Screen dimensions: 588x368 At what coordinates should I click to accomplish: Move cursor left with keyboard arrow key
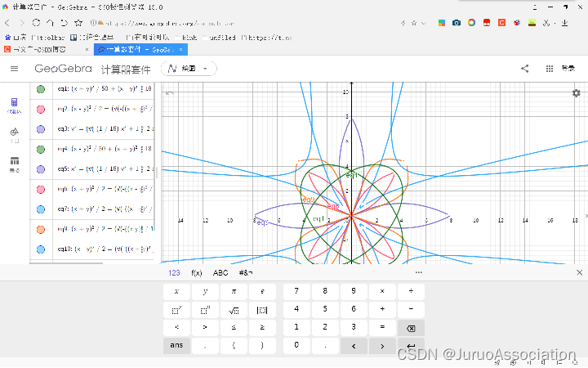tap(354, 346)
